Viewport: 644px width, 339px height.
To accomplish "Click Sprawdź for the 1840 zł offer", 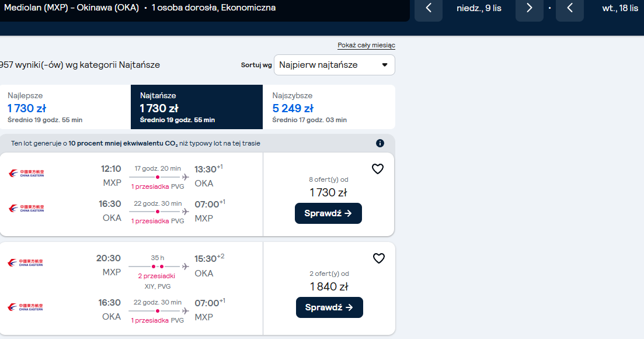I will click(329, 307).
